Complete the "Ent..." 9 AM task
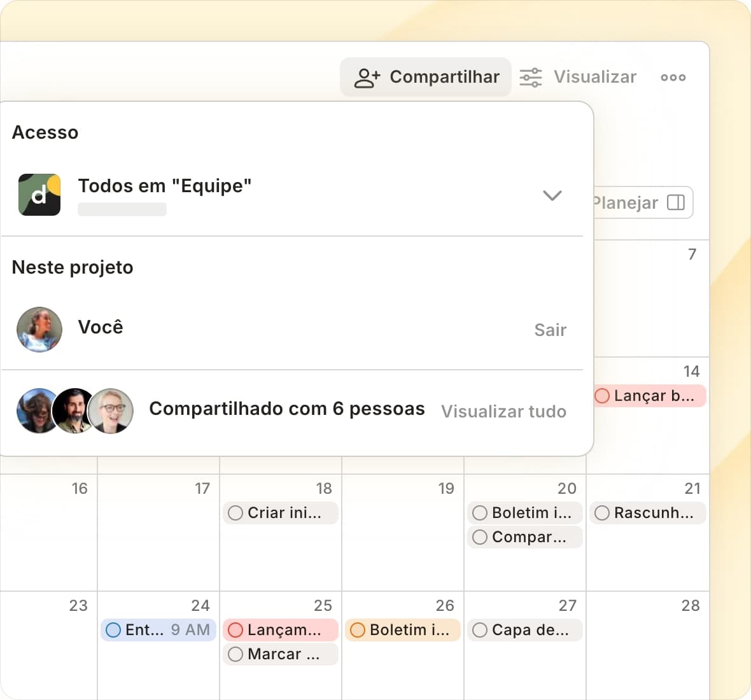This screenshot has height=700, width=751. pos(113,630)
